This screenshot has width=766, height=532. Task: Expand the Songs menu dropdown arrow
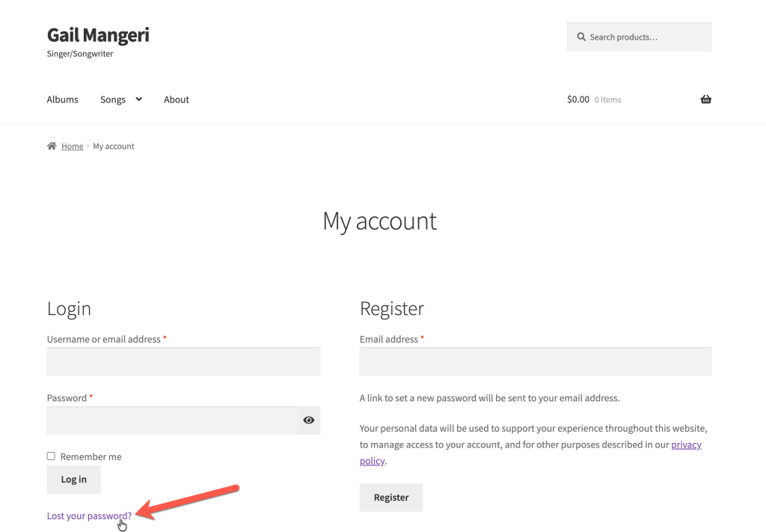(138, 100)
